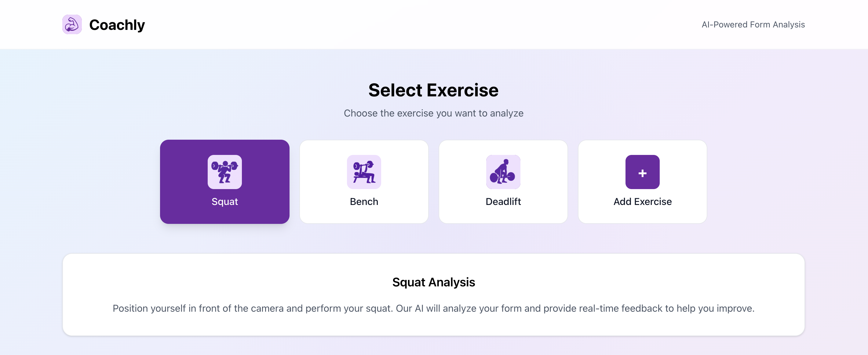Image resolution: width=868 pixels, height=355 pixels.
Task: Click the white Squat Analysis panel background
Action: 434,295
